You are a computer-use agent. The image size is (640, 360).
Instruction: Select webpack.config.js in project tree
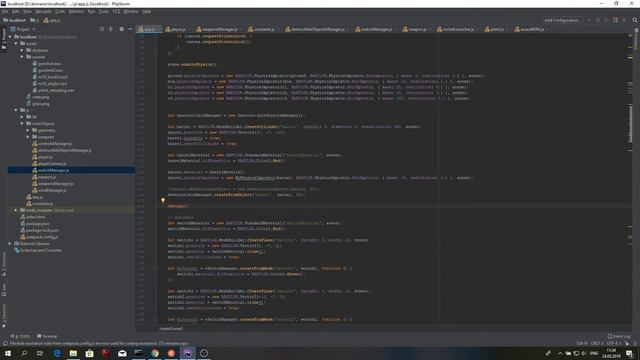coord(42,237)
